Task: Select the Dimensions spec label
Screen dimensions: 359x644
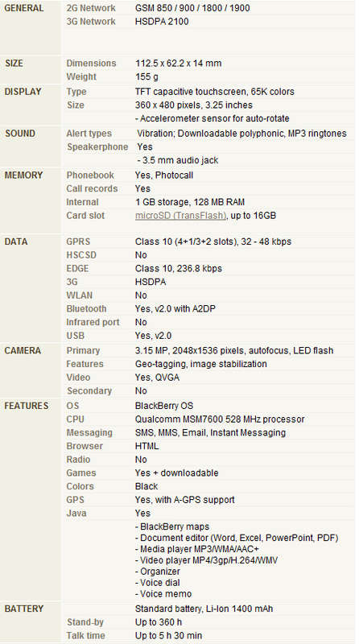Action: (91, 64)
